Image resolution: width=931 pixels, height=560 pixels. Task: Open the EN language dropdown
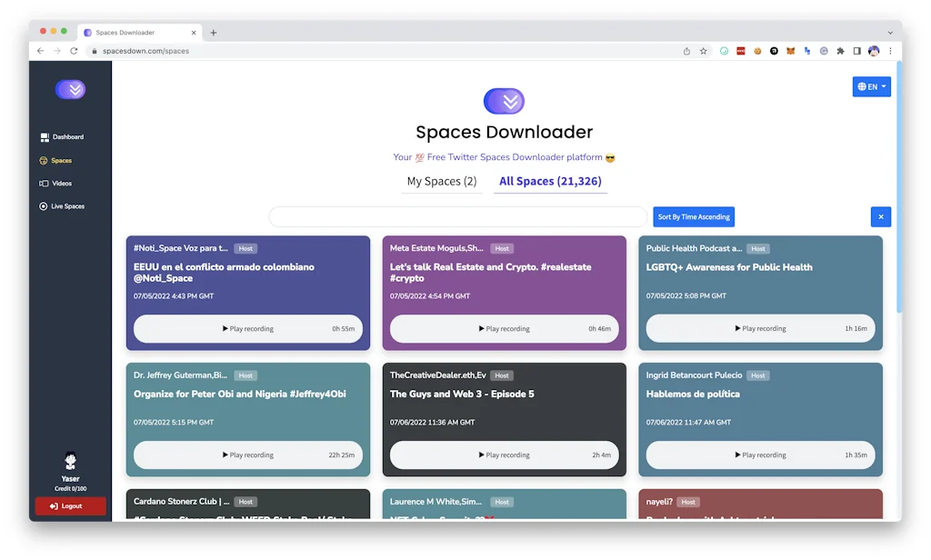tap(871, 86)
